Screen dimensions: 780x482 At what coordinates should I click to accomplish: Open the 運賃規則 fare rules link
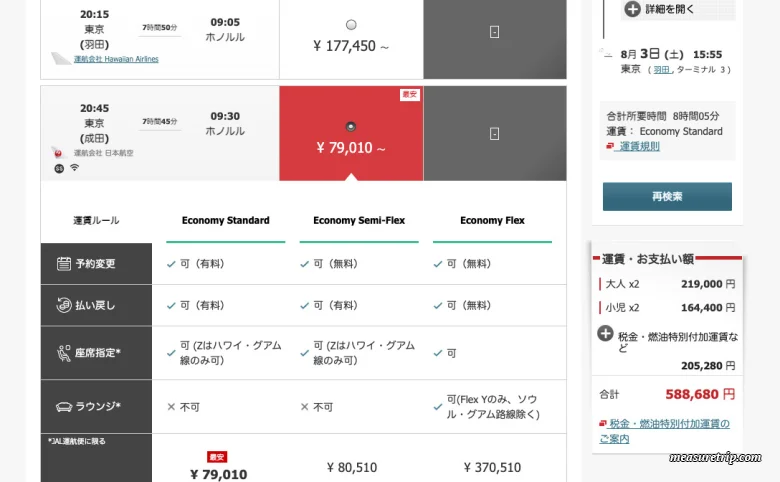(639, 146)
